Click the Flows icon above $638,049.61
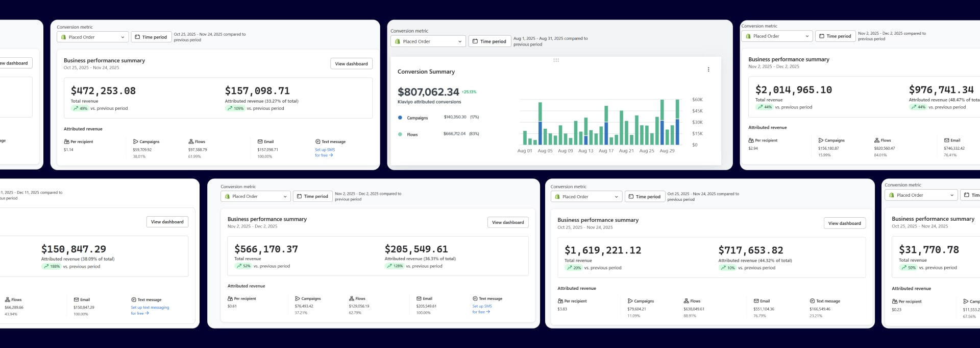Viewport: 980px width, 348px height. 686,301
